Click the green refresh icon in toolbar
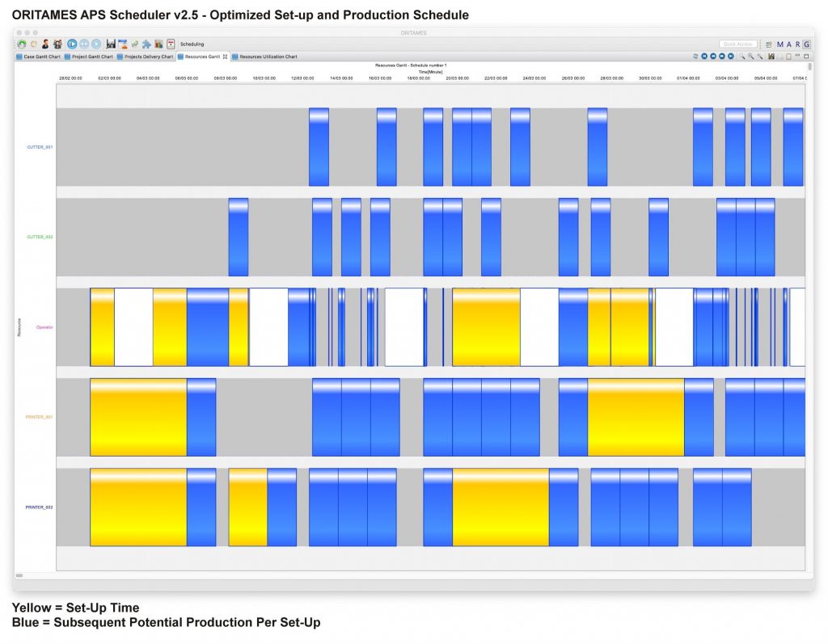Image resolution: width=828 pixels, height=644 pixels. tap(22, 44)
